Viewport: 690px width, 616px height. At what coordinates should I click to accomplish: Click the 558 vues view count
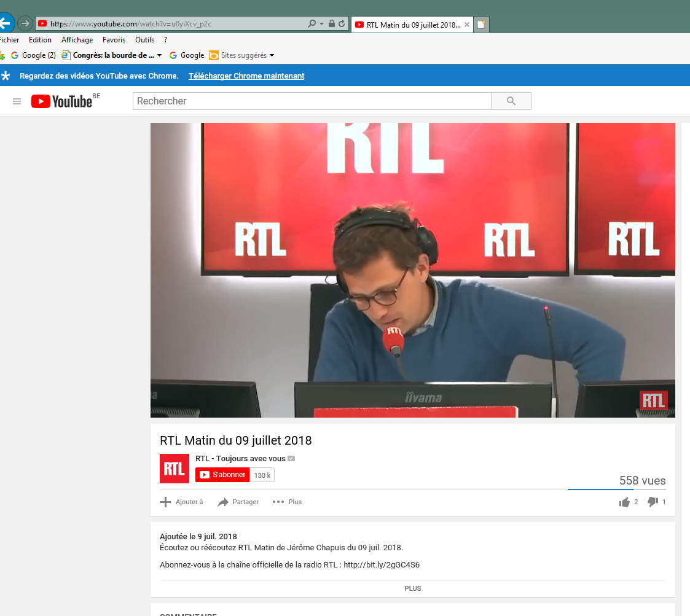[x=643, y=480]
